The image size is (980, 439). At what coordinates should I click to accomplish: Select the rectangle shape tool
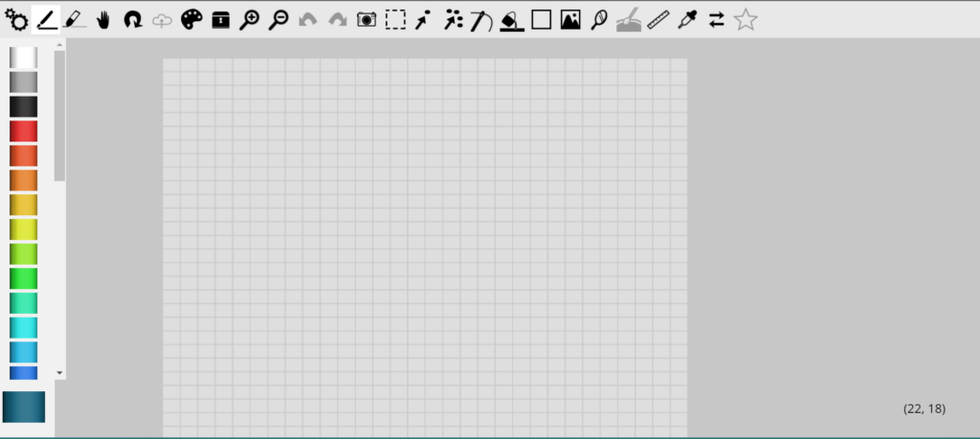click(542, 20)
